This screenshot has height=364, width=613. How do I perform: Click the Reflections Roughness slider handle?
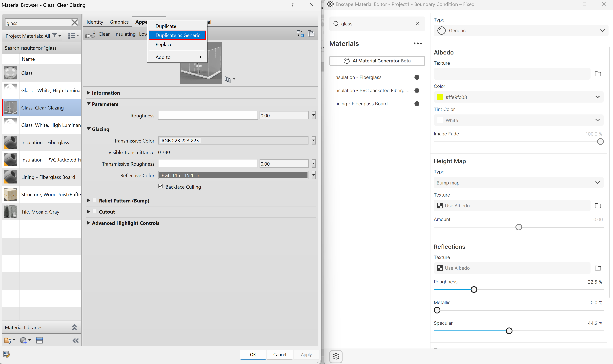click(x=474, y=290)
